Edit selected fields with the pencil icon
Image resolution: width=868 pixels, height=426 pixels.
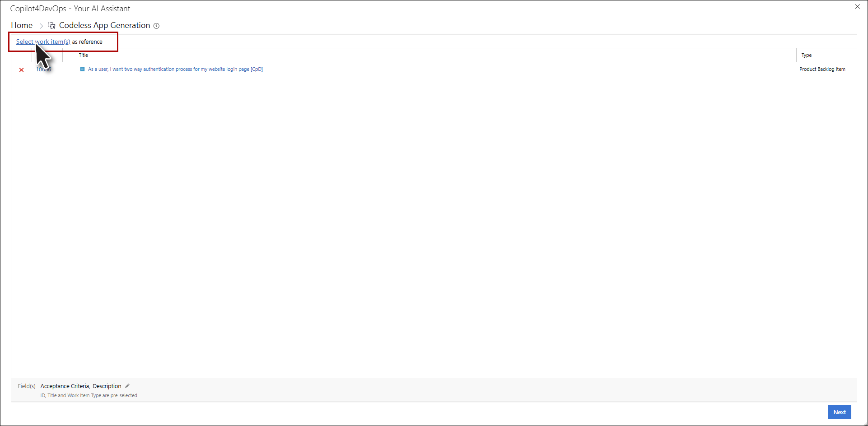(127, 386)
